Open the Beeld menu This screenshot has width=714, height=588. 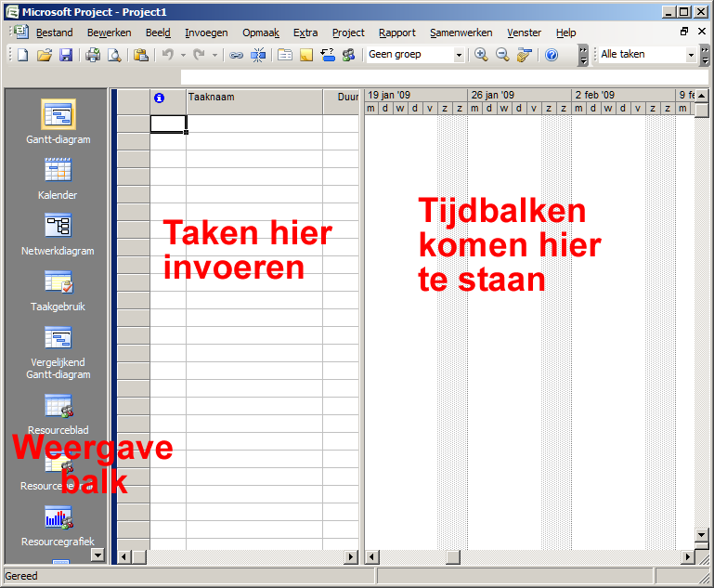[x=158, y=33]
